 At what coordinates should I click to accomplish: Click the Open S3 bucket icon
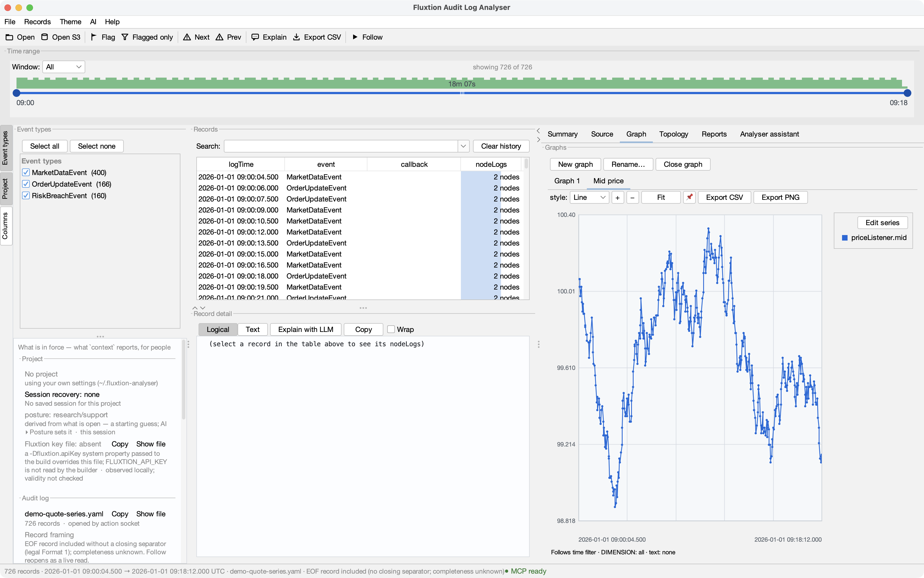(45, 37)
